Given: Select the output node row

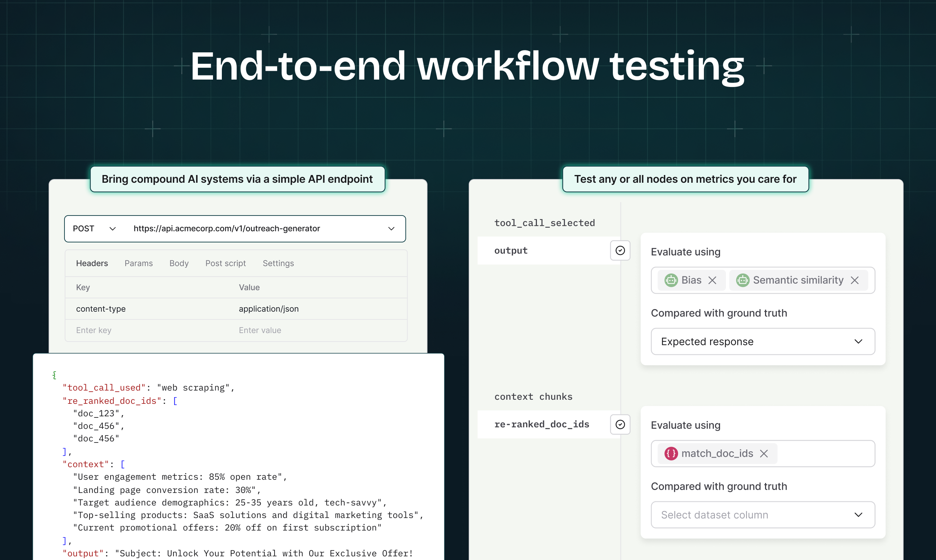Looking at the screenshot, I should coord(544,251).
